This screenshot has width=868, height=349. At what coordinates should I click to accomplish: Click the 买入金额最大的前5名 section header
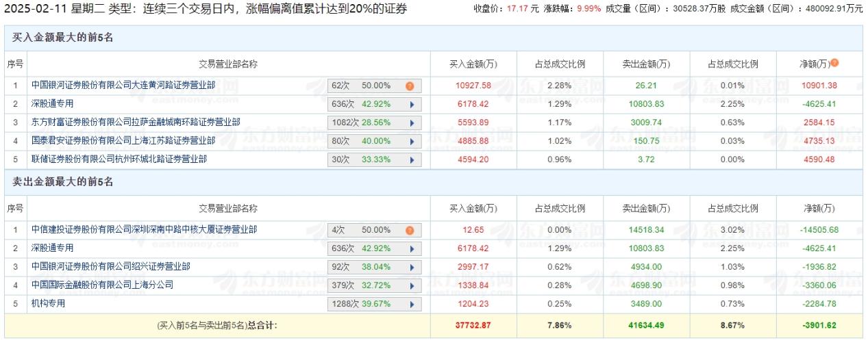[x=63, y=38]
